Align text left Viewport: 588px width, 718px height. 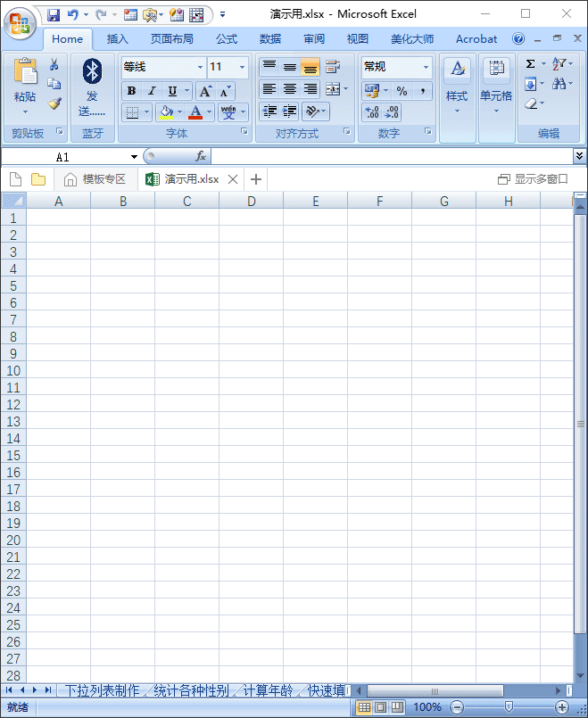tap(269, 89)
